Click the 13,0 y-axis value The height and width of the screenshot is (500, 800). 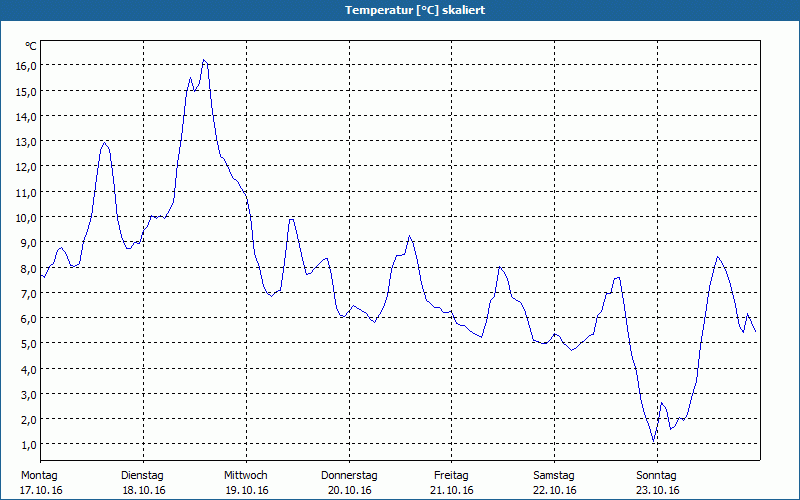27,142
